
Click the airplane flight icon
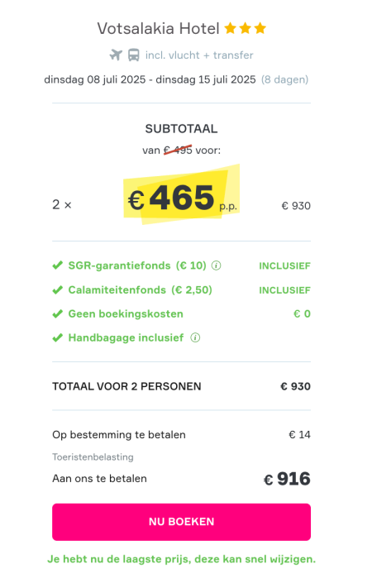click(x=116, y=55)
